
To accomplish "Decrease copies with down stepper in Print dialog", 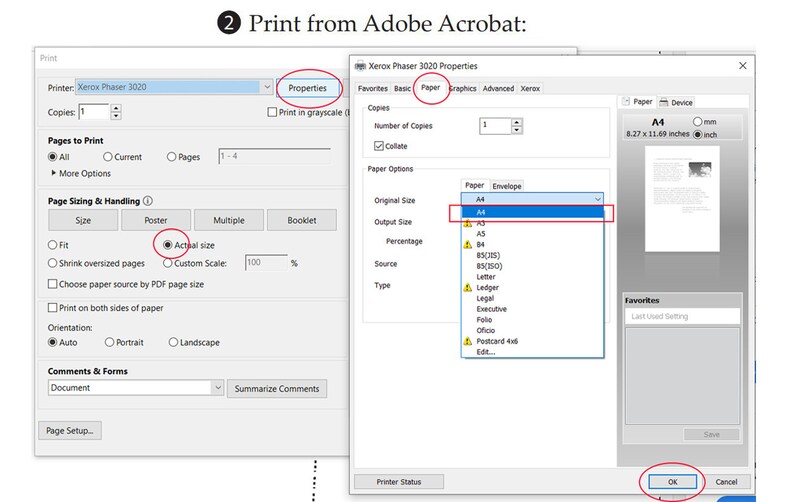I will (x=116, y=115).
